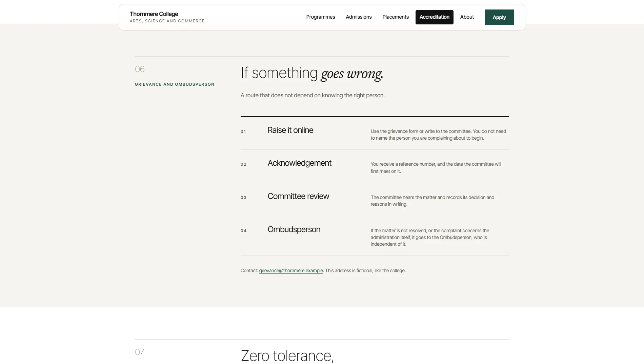The height and width of the screenshot is (364, 644).
Task: Open the About page link
Action: pos(467,17)
